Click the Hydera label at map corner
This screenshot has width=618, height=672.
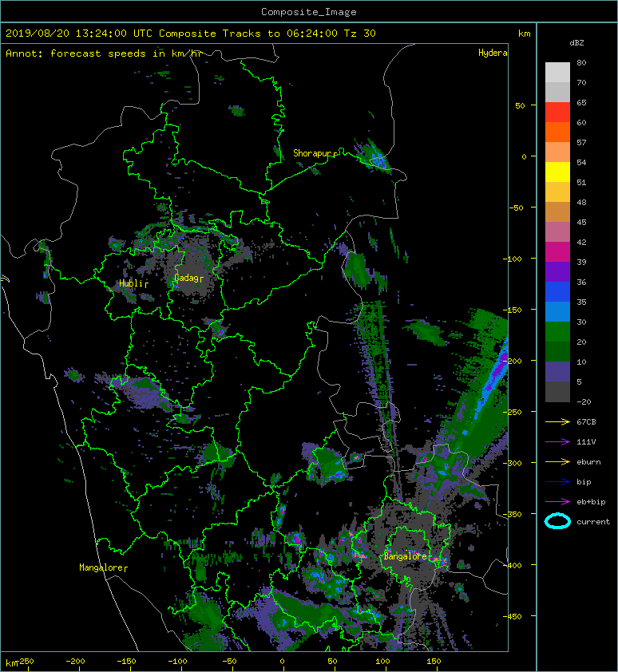coord(493,53)
